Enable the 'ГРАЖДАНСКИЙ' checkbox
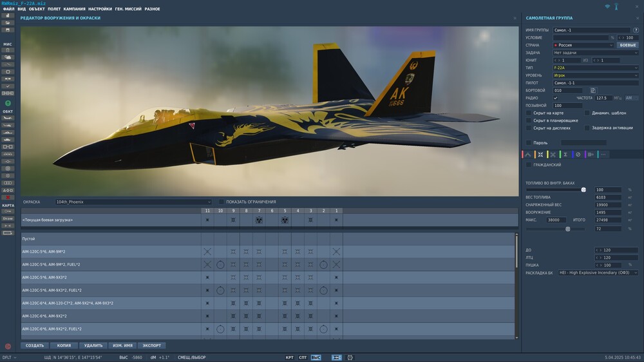The image size is (644, 362). point(529,165)
